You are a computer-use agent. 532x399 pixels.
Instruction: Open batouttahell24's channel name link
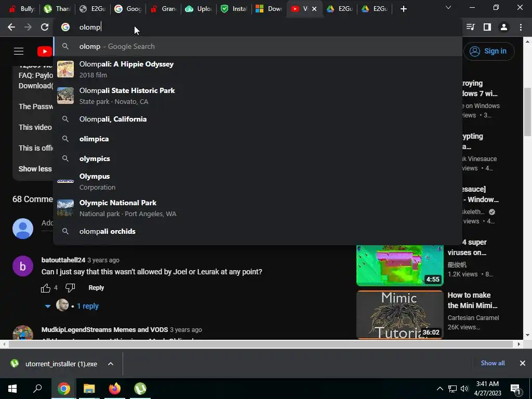(x=63, y=260)
